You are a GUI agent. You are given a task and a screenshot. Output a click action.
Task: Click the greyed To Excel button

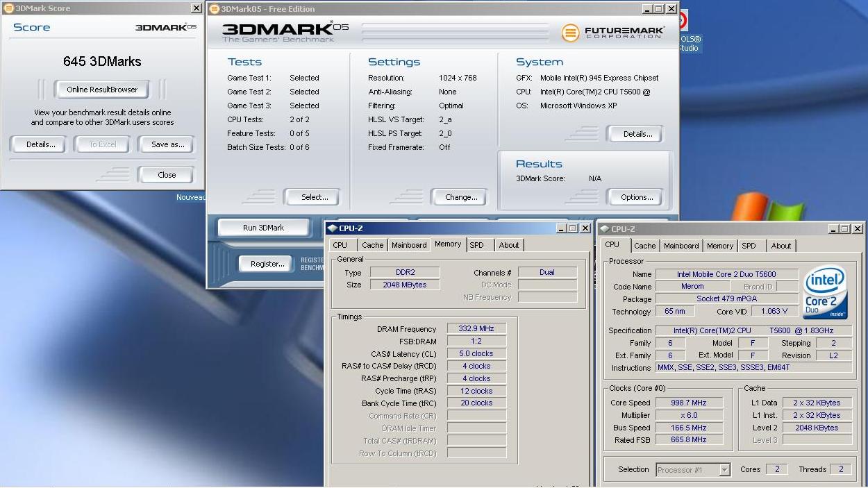pyautogui.click(x=103, y=144)
